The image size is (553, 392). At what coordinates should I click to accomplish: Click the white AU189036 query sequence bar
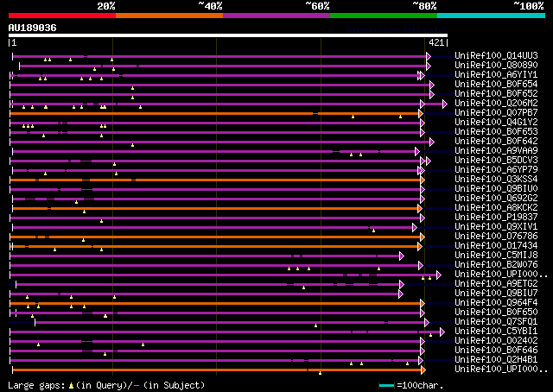(228, 35)
